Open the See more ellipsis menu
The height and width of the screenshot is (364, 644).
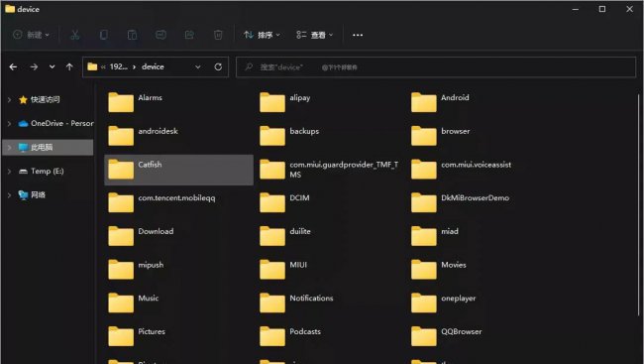(358, 35)
